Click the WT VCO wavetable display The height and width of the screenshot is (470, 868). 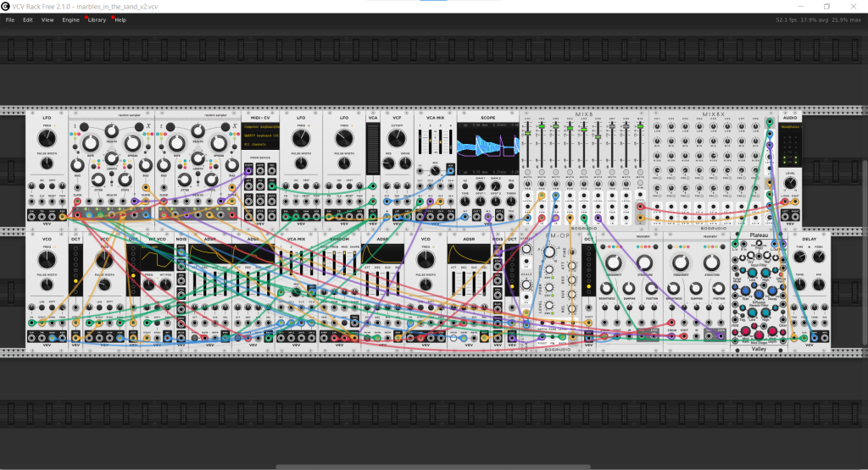(157, 257)
